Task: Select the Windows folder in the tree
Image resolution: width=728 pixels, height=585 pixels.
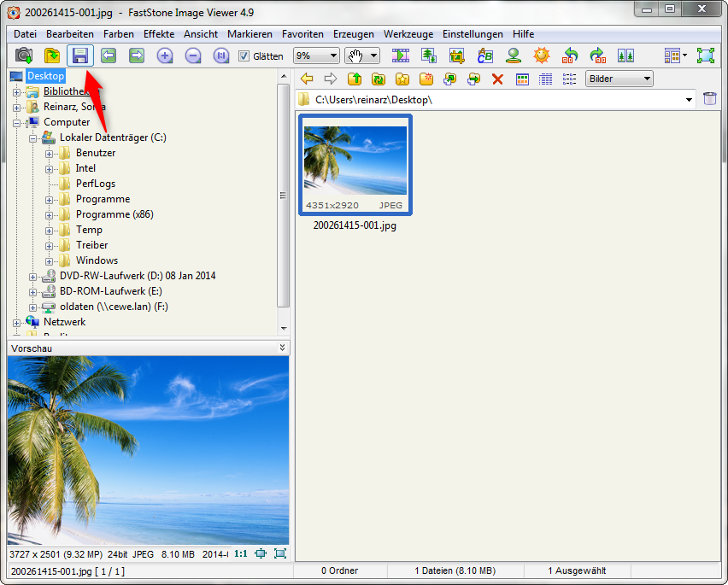Action: [x=97, y=260]
